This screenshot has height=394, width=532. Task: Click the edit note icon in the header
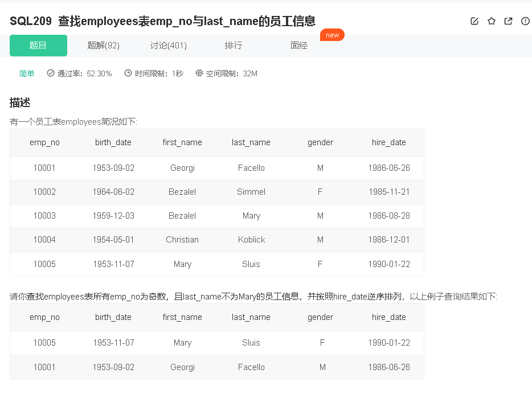click(x=474, y=21)
